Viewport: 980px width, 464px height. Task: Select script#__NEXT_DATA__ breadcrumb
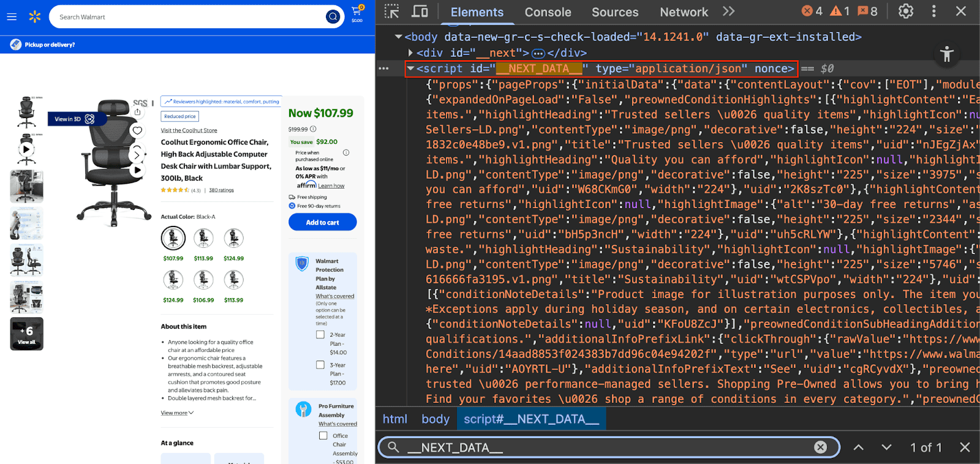click(x=531, y=419)
